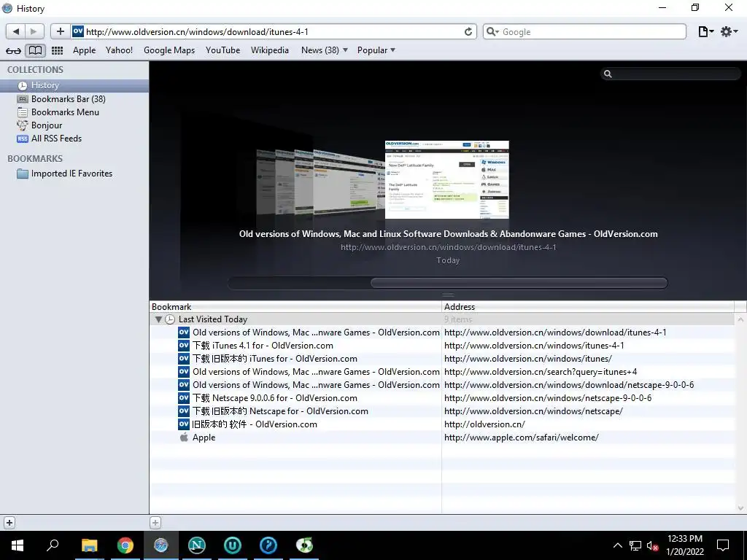Select All RSS Feeds collection
The height and width of the screenshot is (560, 747).
74,139
